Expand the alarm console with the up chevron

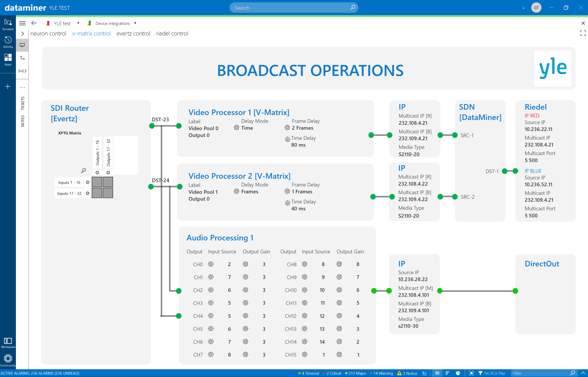point(583,373)
